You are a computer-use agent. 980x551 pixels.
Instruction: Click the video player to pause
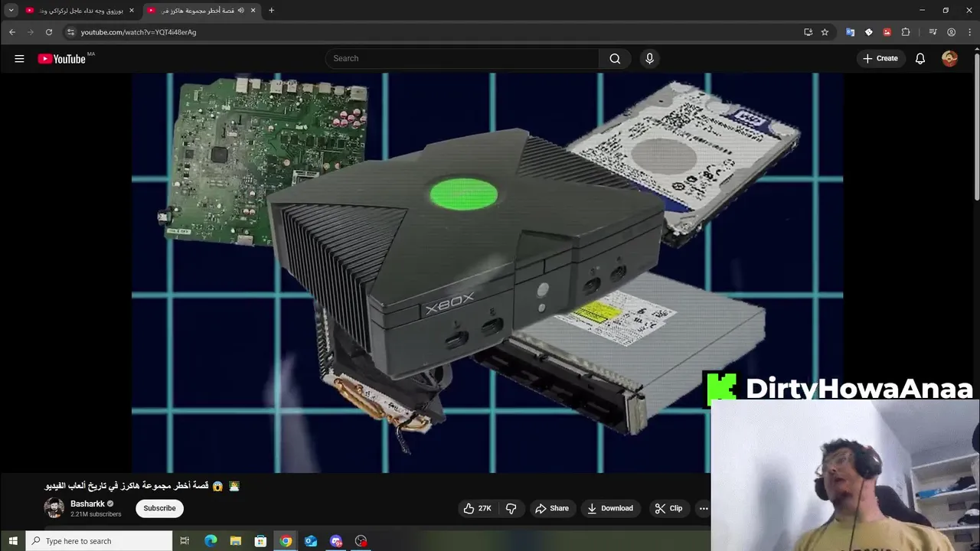pyautogui.click(x=487, y=272)
